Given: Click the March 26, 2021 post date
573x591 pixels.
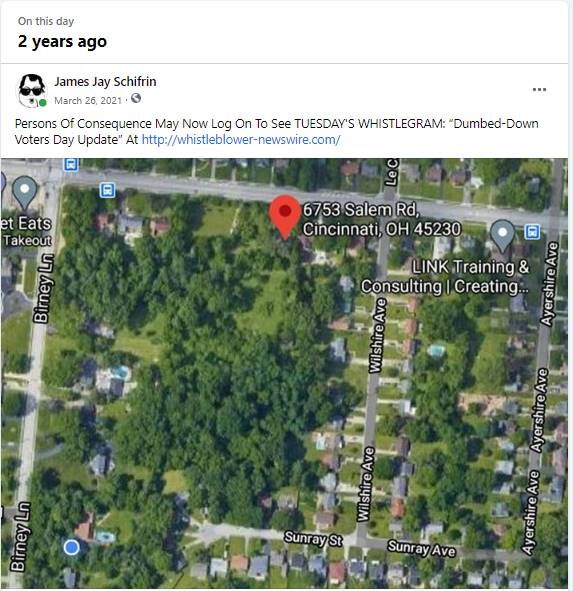Looking at the screenshot, I should pyautogui.click(x=88, y=101).
